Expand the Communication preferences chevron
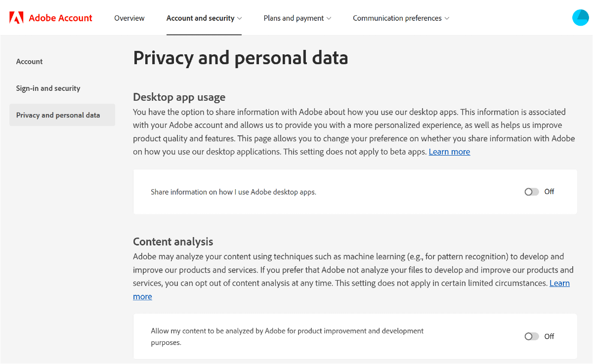The image size is (593, 364). [447, 18]
